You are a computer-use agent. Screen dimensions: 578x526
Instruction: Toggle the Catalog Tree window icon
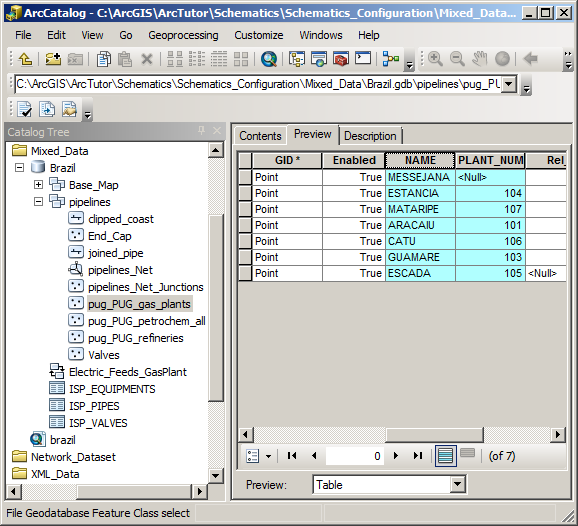point(297,59)
